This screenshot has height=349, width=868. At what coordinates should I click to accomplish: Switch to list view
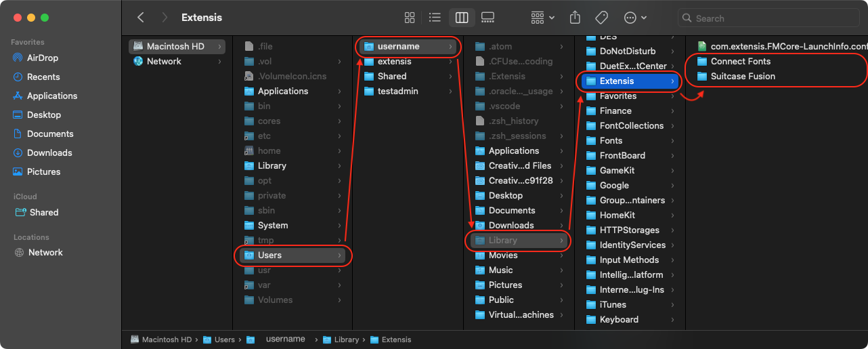pyautogui.click(x=435, y=18)
